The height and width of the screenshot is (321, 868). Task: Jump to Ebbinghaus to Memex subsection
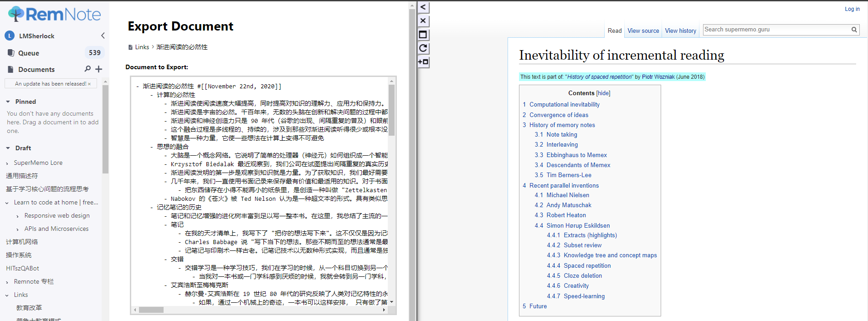tap(576, 155)
